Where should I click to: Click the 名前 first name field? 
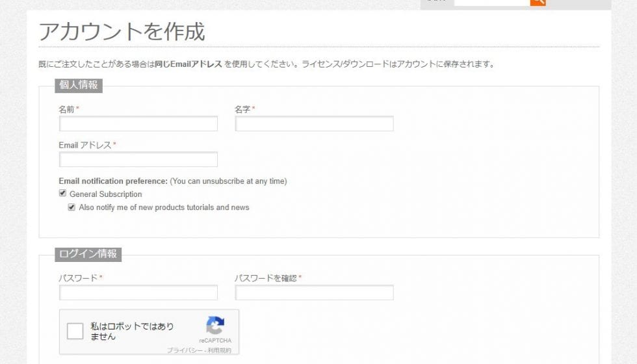pyautogui.click(x=138, y=123)
